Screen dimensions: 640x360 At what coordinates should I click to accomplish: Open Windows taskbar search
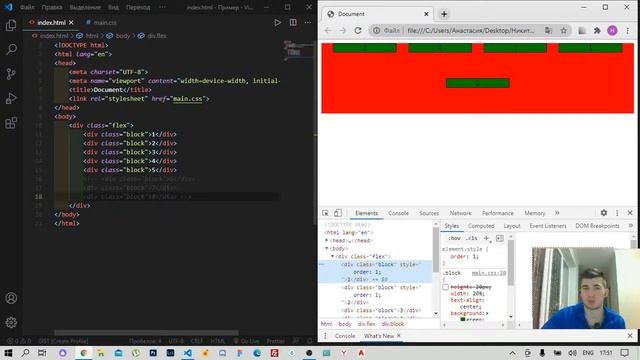(x=25, y=353)
